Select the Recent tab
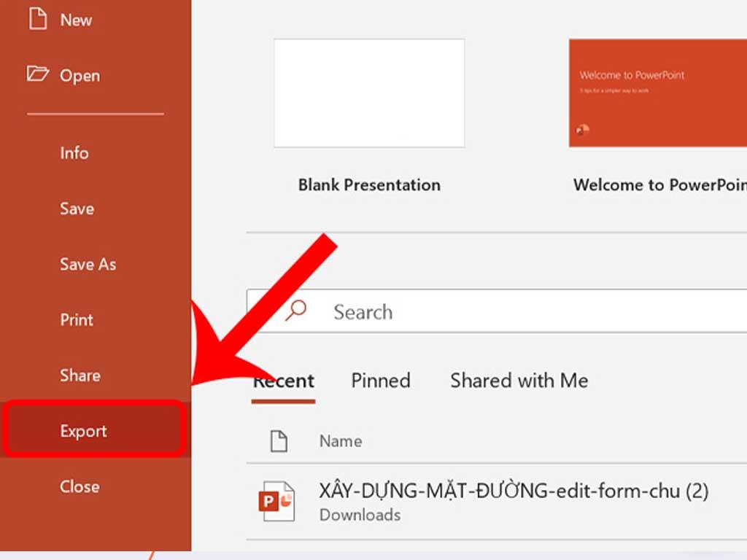 283,380
